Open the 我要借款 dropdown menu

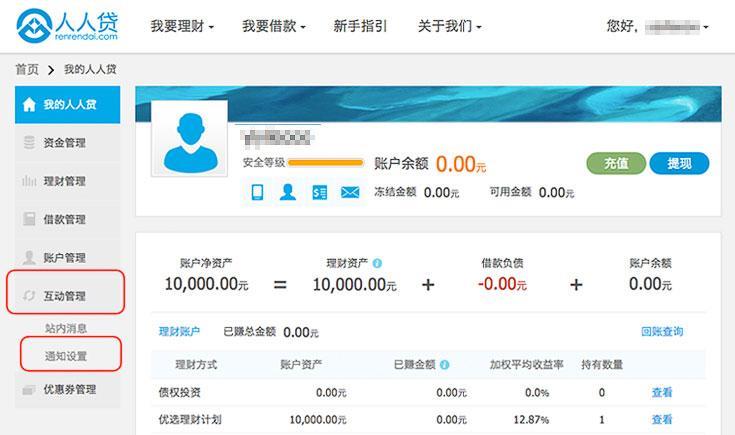tap(274, 26)
